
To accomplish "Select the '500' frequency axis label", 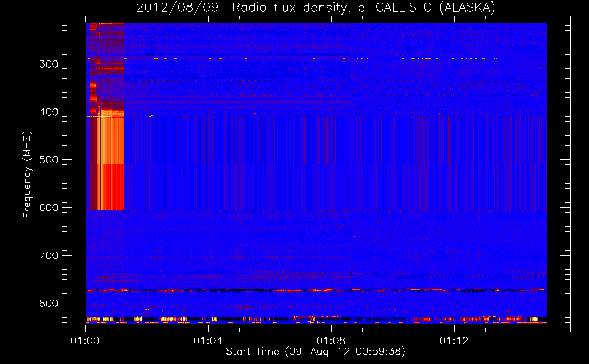I will (x=49, y=160).
